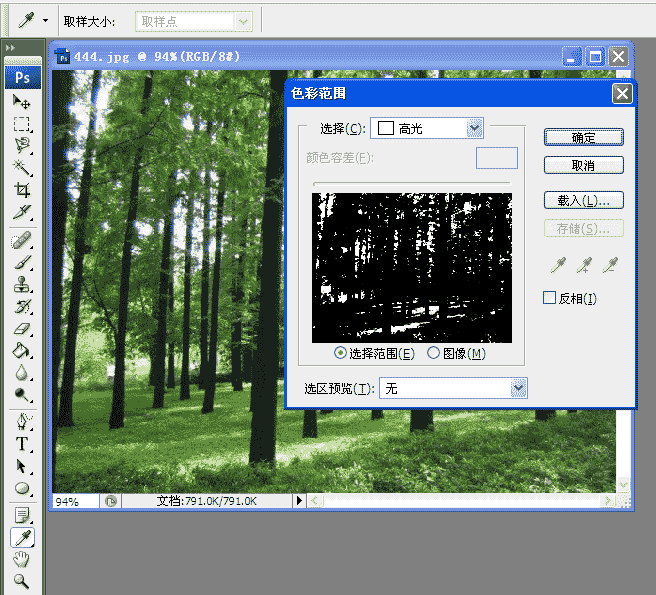Click the 载入 load button
This screenshot has height=595, width=656.
[x=584, y=200]
